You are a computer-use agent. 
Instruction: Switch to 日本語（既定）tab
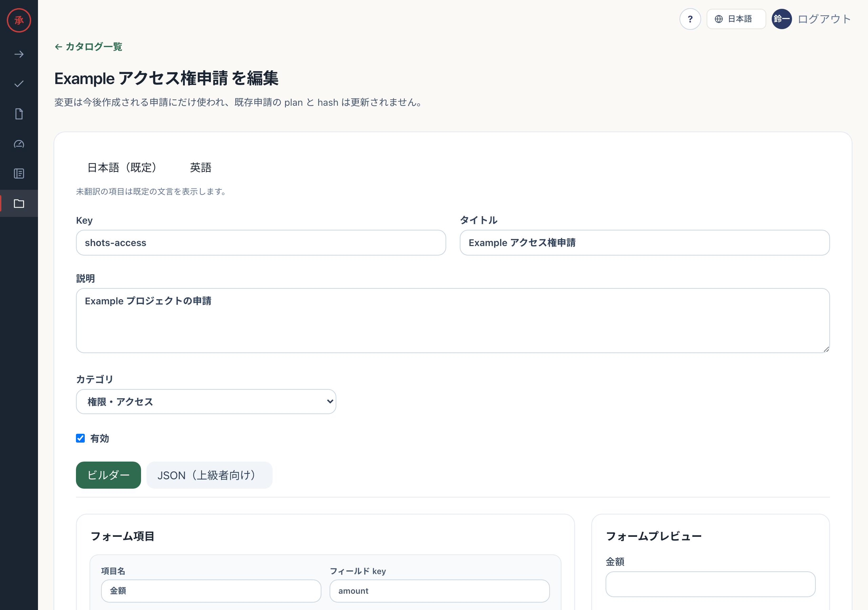[x=122, y=167]
